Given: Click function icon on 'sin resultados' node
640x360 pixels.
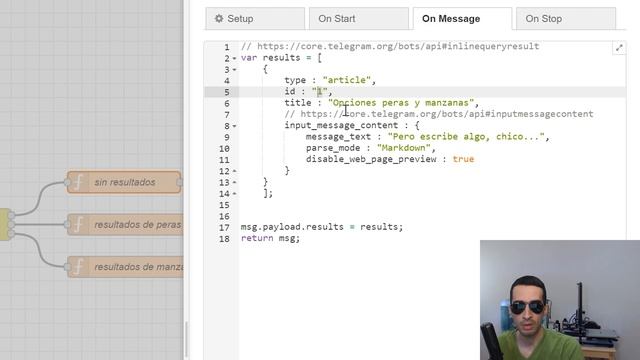Looking at the screenshot, I should click(78, 182).
